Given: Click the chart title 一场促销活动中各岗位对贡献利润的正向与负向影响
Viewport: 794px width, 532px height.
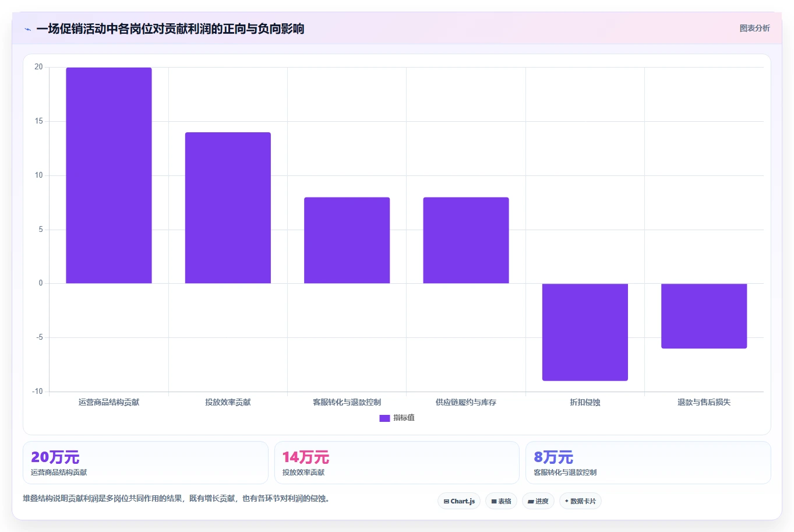Looking at the screenshot, I should click(x=170, y=29).
